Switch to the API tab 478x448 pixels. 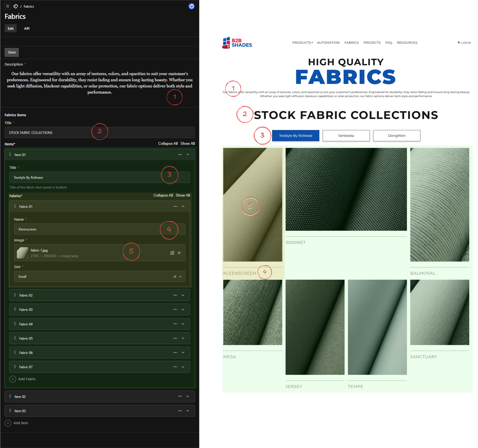tap(27, 28)
